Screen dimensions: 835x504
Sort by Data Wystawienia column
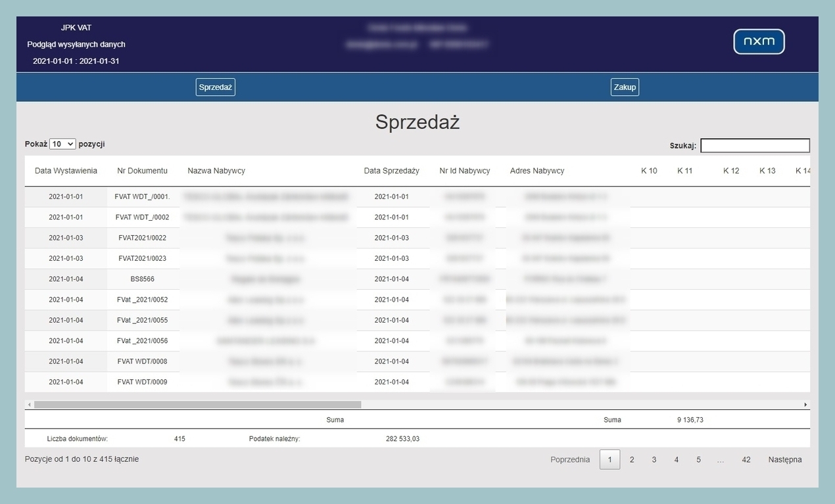click(x=66, y=171)
